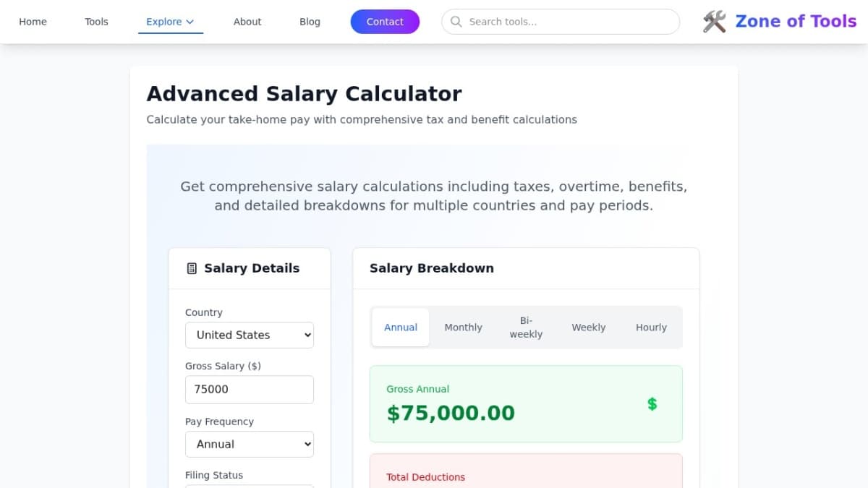This screenshot has width=868, height=488.
Task: Click the Home menu item
Action: (33, 22)
